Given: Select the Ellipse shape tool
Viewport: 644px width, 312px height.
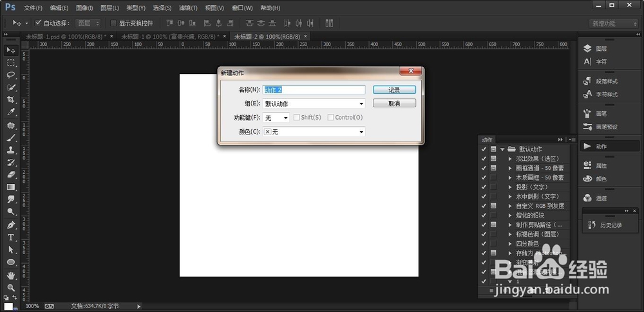Looking at the screenshot, I should click(x=11, y=262).
